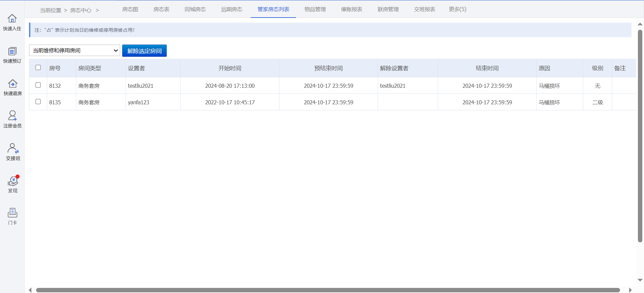This screenshot has height=293, width=644.
Task: Click start time 2024-08-20 17:13:00
Action: (x=230, y=86)
